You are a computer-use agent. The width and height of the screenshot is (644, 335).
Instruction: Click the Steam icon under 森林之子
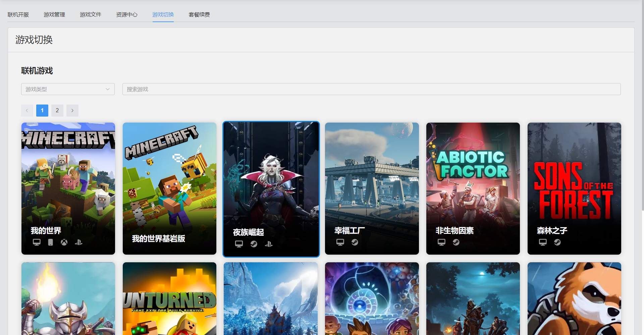pos(557,242)
